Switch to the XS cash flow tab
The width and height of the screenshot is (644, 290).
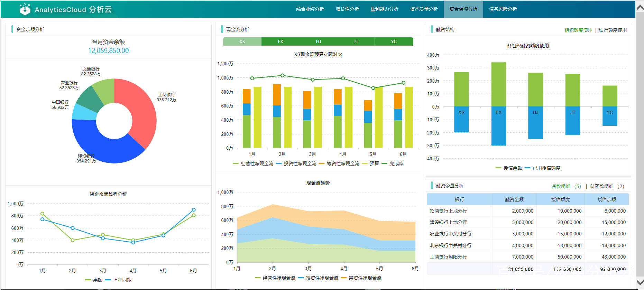point(242,41)
